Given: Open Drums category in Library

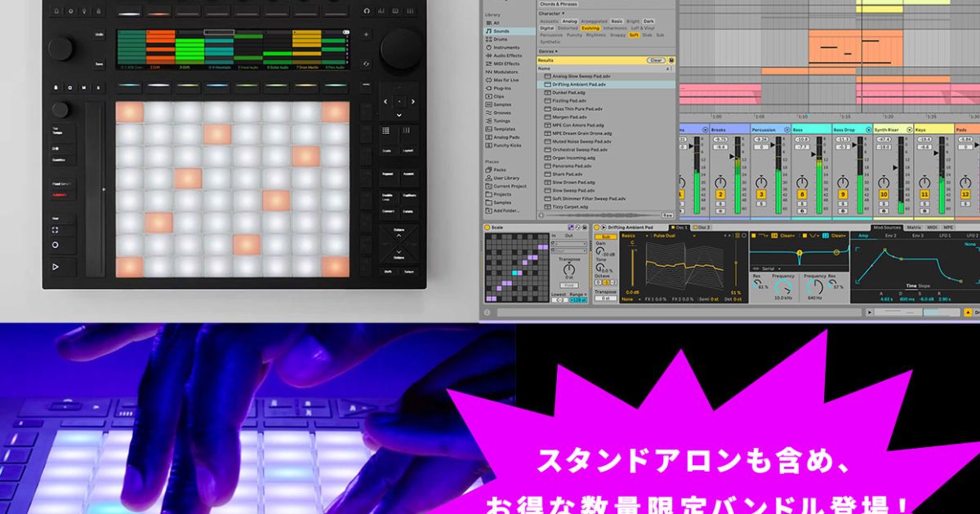Looking at the screenshot, I should (x=500, y=39).
